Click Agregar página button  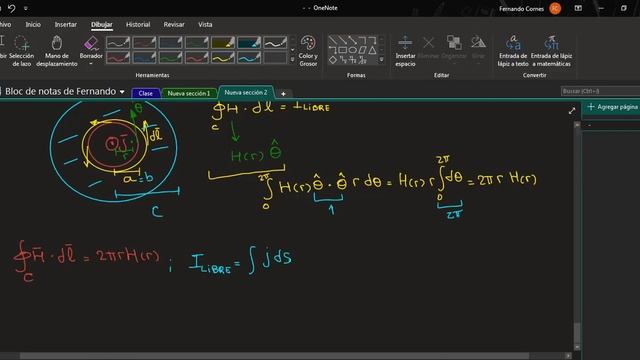tap(613, 107)
